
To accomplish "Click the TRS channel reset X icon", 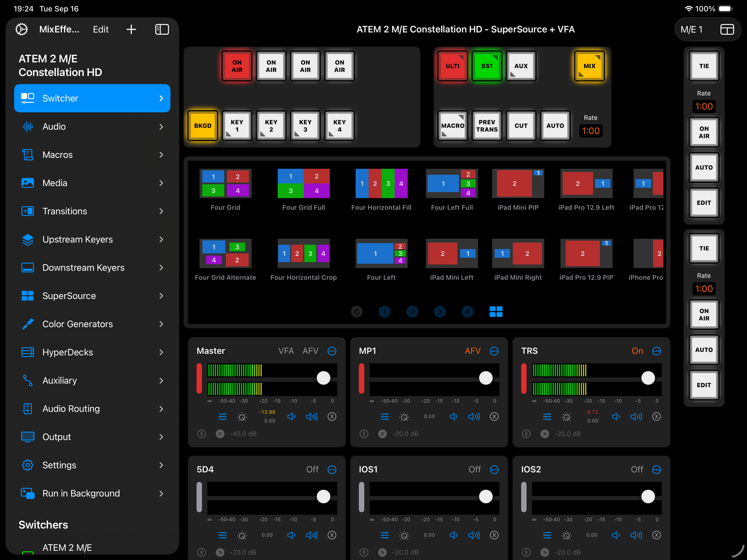I will pos(656,416).
